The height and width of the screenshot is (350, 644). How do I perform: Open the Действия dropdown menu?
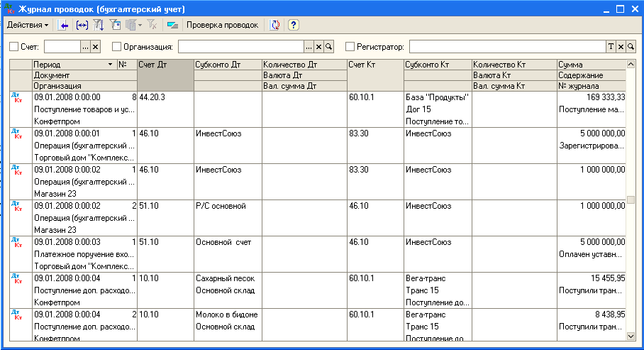coord(28,25)
